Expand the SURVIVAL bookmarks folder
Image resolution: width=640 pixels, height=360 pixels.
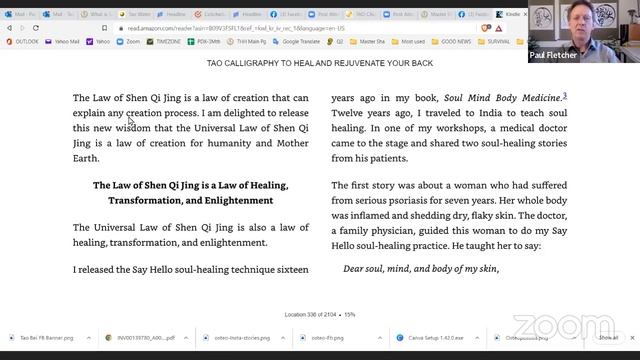pyautogui.click(x=493, y=42)
